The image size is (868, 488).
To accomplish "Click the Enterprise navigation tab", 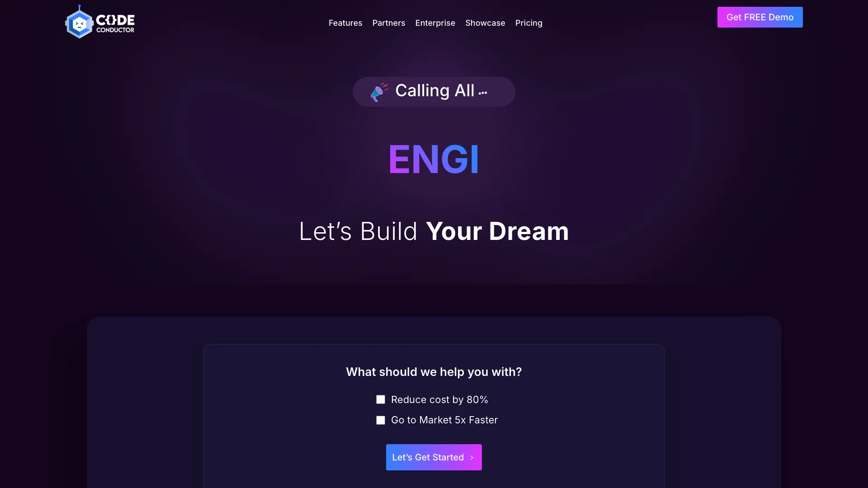I will click(435, 23).
